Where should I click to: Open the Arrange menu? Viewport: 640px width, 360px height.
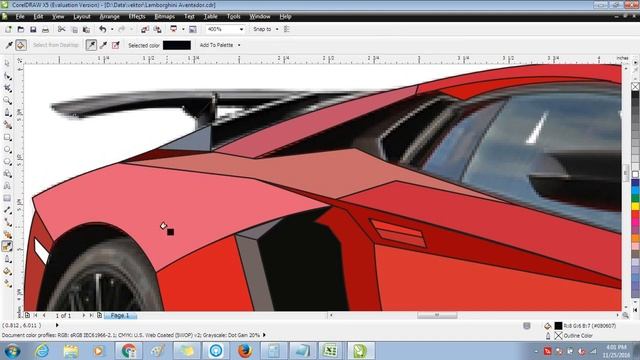pos(109,17)
